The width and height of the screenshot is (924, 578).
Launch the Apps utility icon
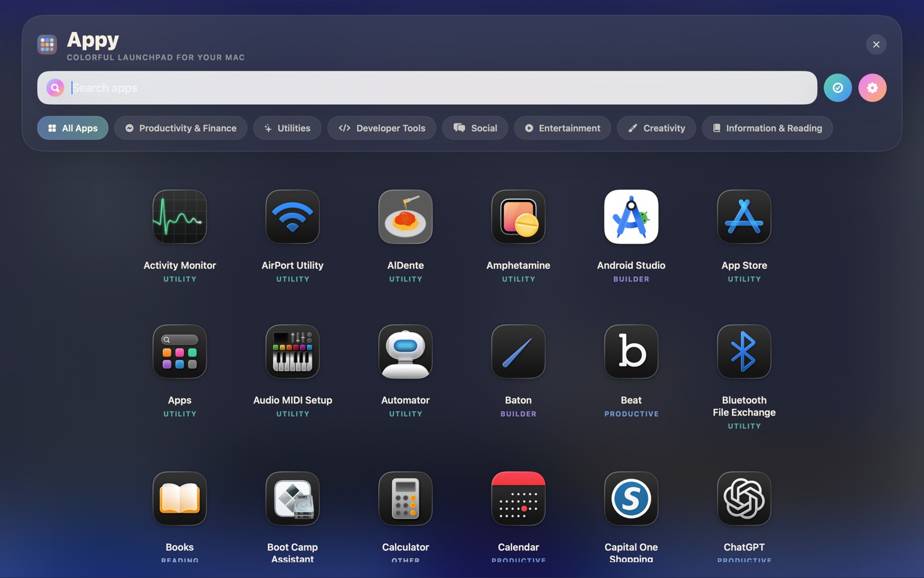(x=180, y=351)
